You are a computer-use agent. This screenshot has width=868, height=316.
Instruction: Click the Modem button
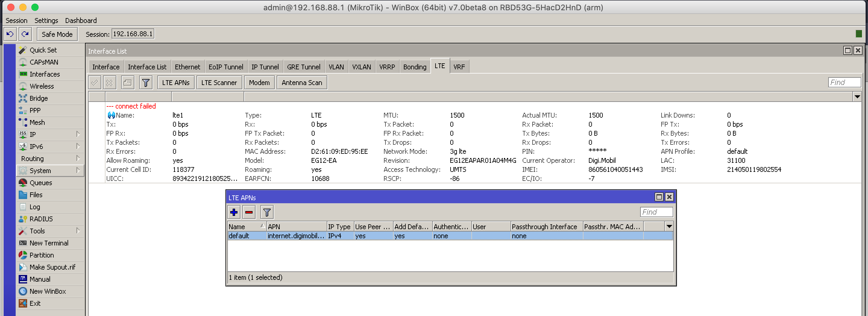(259, 83)
